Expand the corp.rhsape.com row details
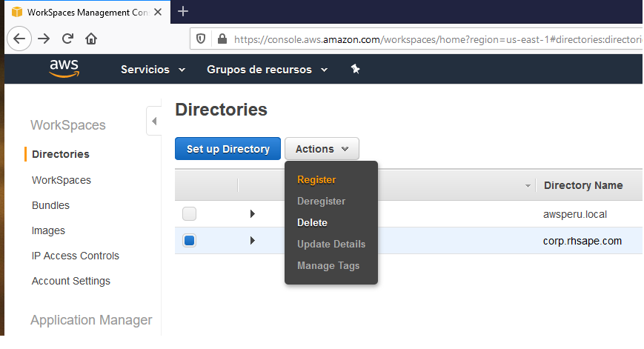Image resolution: width=644 pixels, height=349 pixels. pos(253,241)
